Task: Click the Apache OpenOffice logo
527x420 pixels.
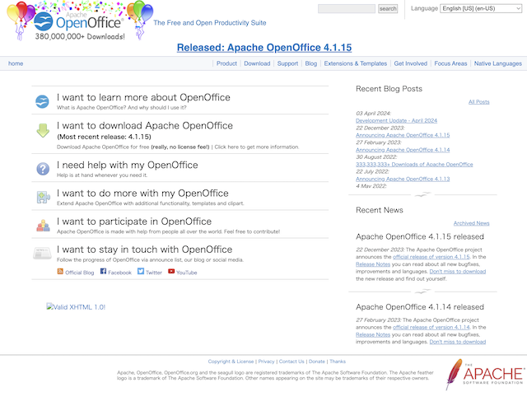Action: click(x=80, y=21)
